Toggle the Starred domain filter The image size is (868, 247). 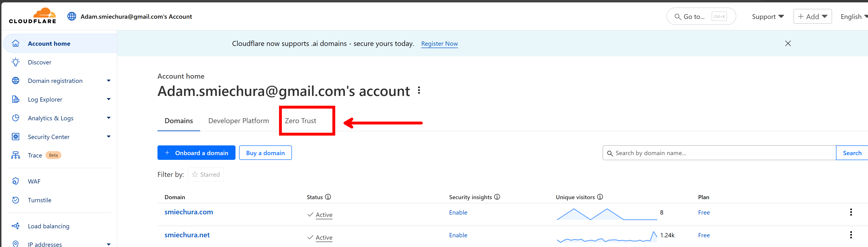click(205, 174)
